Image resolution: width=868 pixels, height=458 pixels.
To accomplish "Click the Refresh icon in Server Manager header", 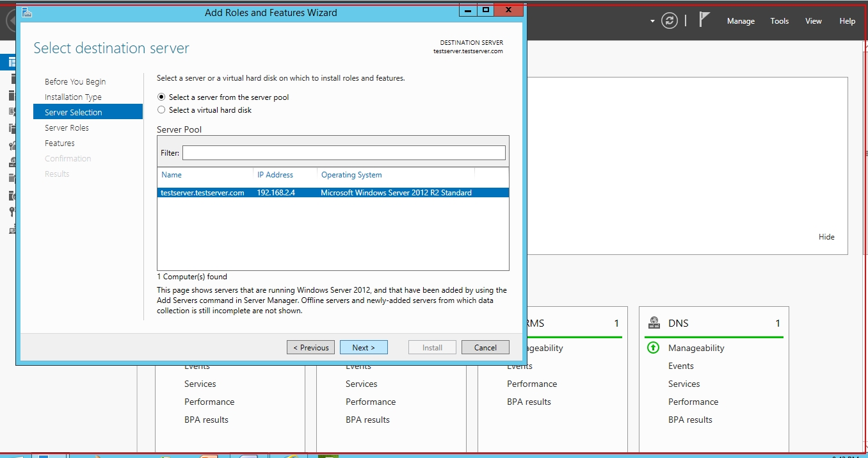I will click(x=670, y=20).
